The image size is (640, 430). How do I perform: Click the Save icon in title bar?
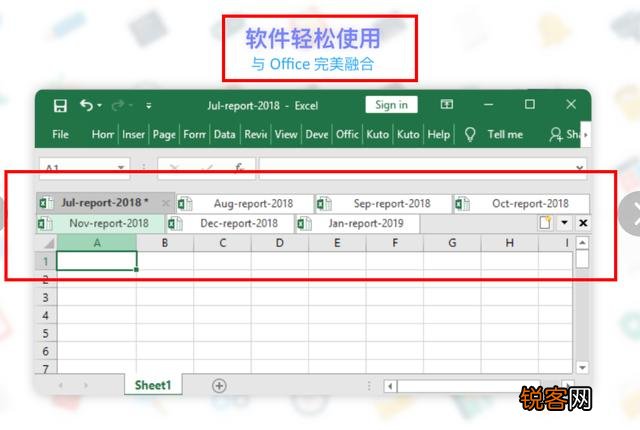(x=60, y=106)
